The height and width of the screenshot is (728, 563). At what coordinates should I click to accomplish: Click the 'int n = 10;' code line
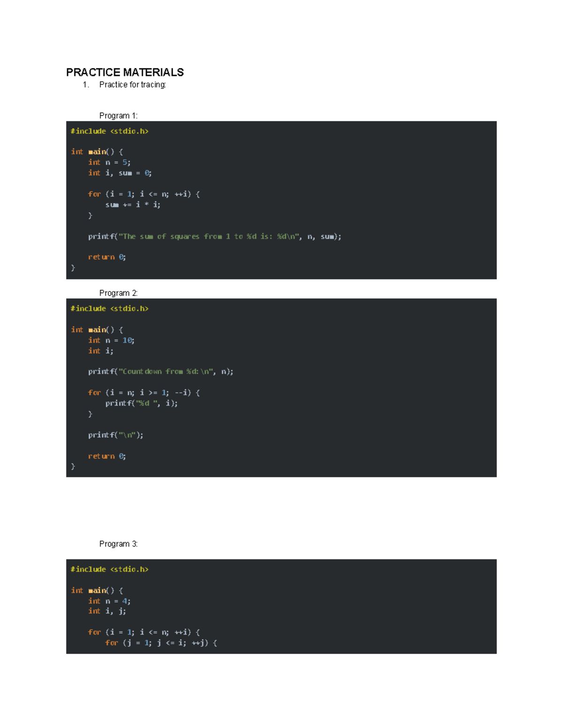(x=111, y=340)
